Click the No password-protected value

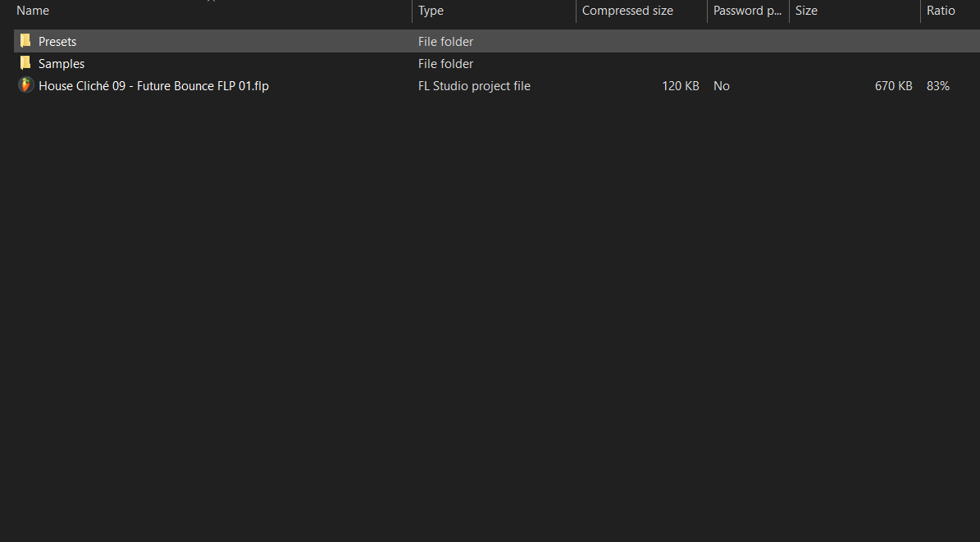click(722, 86)
